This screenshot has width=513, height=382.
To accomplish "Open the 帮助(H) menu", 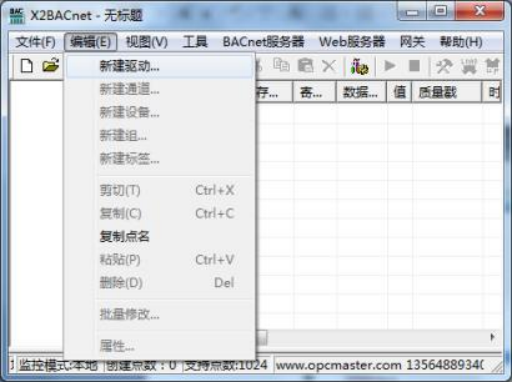I will pos(461,42).
